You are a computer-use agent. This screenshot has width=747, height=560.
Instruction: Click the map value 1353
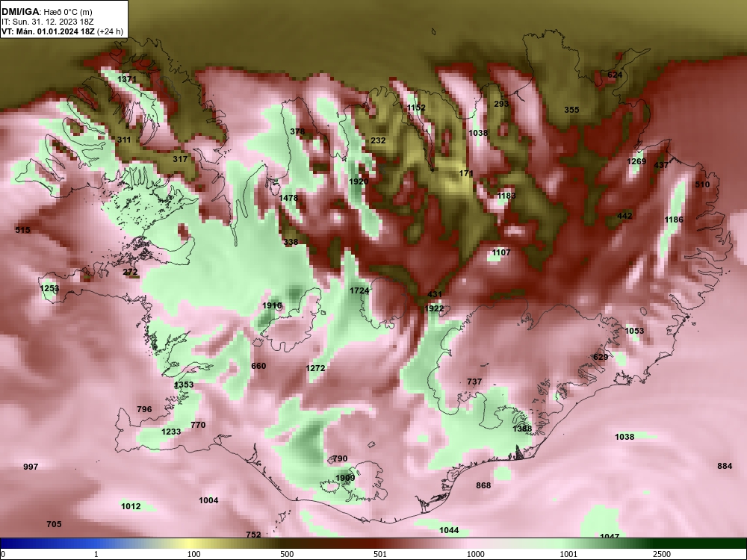click(184, 385)
